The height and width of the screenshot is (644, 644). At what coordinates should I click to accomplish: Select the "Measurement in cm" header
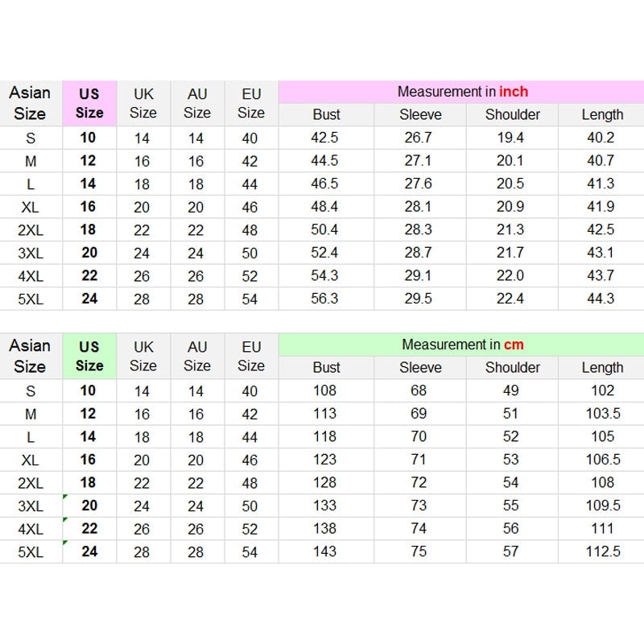pos(462,345)
